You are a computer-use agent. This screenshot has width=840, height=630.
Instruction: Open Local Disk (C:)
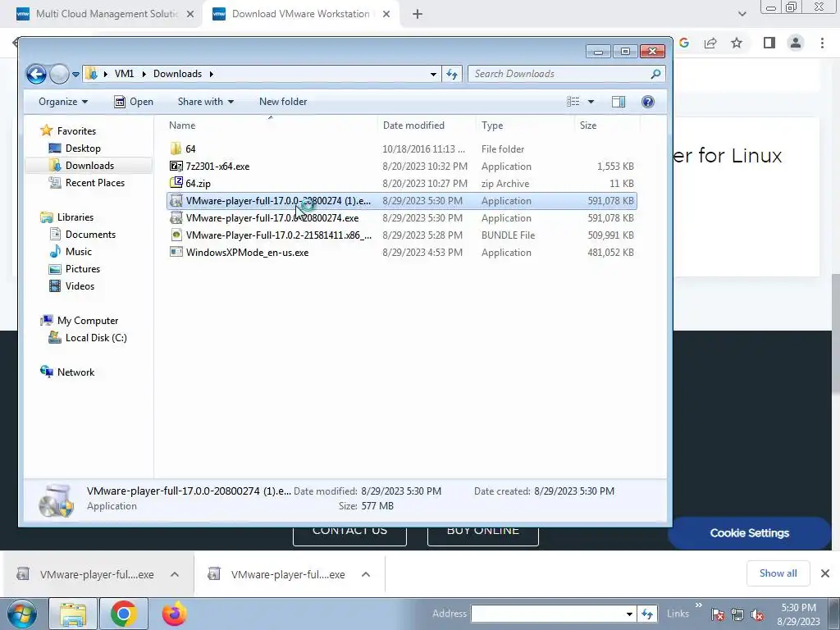[96, 337]
